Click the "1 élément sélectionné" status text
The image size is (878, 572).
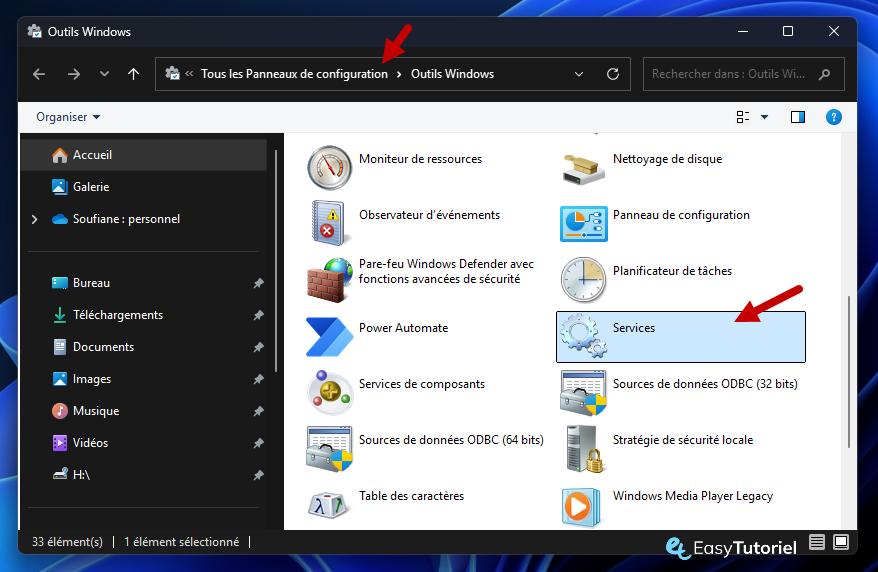pyautogui.click(x=181, y=542)
